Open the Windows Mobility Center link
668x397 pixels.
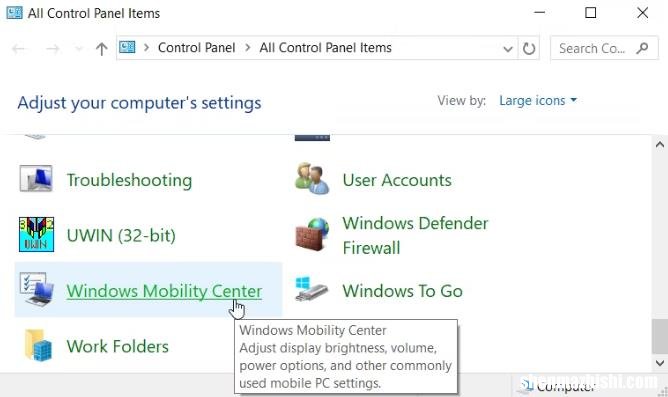(164, 291)
